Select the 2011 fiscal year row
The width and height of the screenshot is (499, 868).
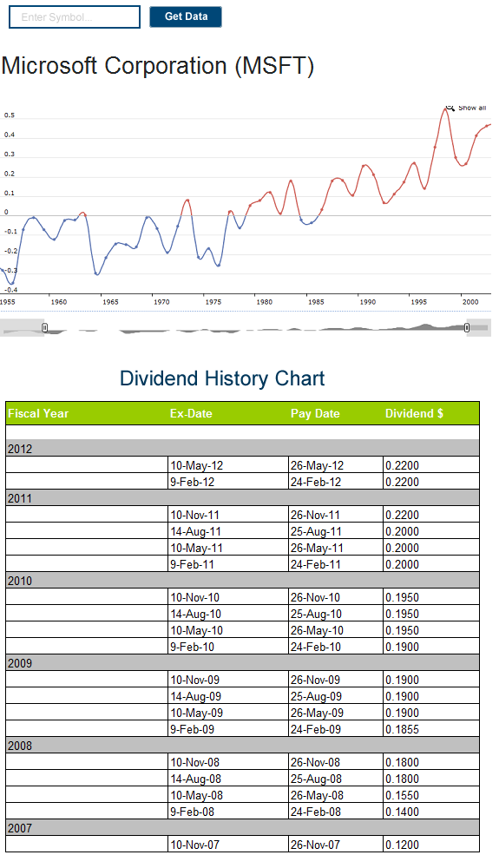[242, 498]
